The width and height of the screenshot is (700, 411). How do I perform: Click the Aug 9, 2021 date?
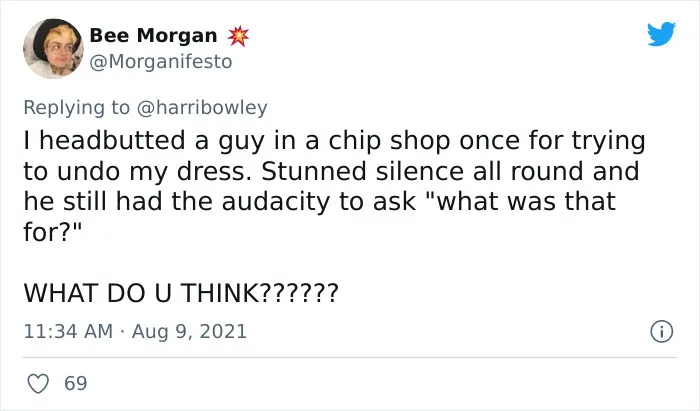click(x=189, y=332)
